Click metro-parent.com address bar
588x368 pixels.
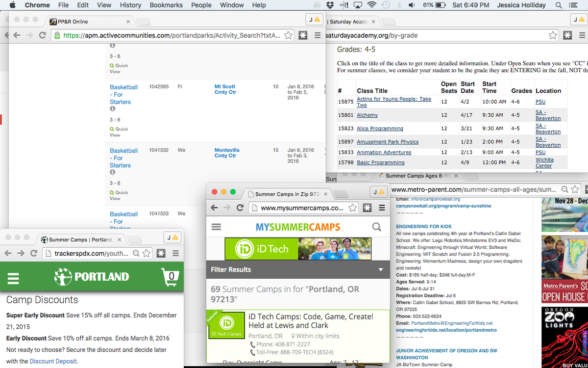coord(474,189)
